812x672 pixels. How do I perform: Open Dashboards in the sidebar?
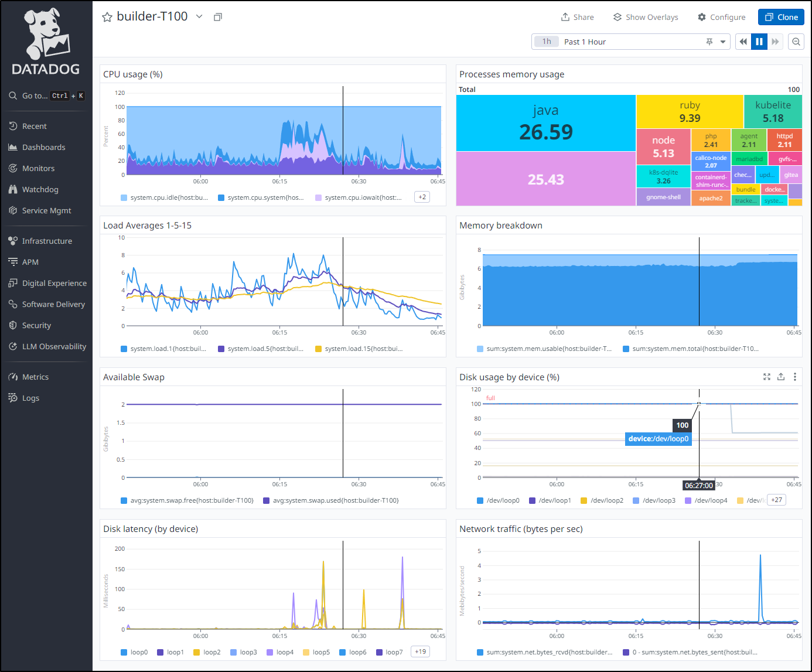[x=43, y=147]
